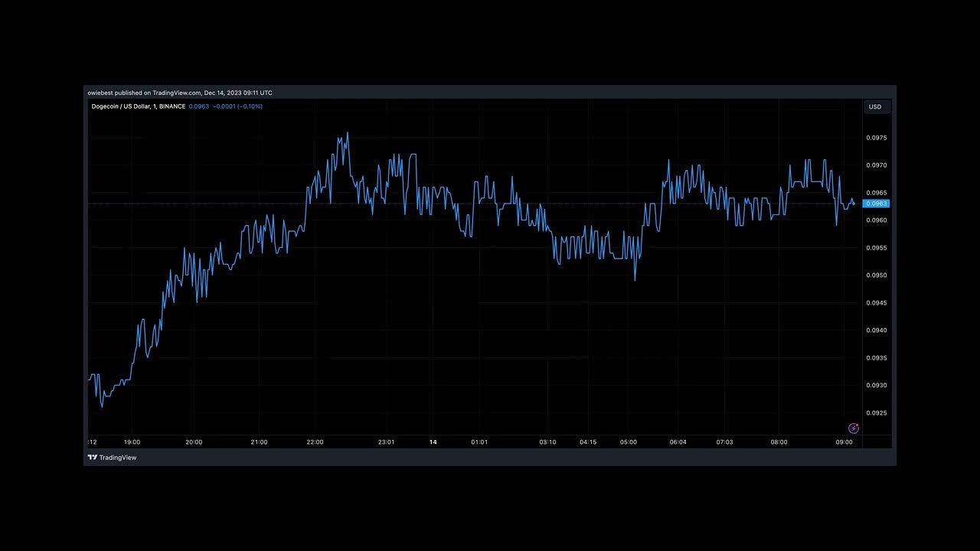The image size is (980, 551).
Task: Click the 22:00 label on time axis
Action: tap(315, 442)
